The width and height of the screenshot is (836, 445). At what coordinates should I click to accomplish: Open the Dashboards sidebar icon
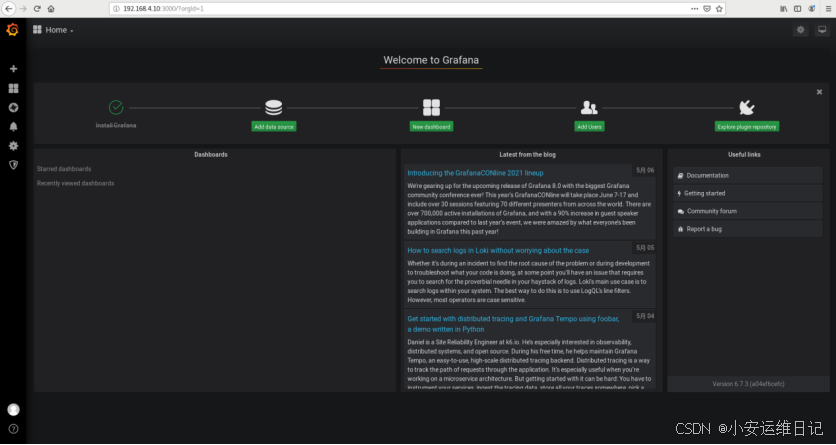tap(13, 88)
